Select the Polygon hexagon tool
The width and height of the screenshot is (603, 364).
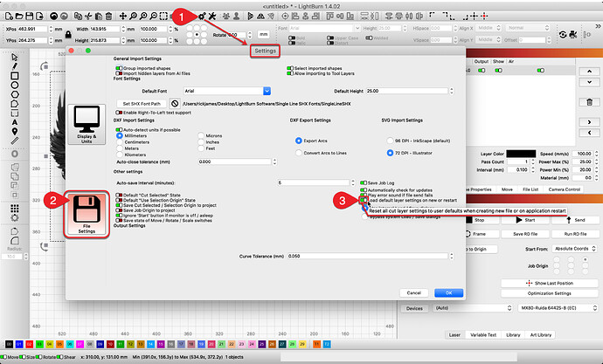pyautogui.click(x=15, y=94)
